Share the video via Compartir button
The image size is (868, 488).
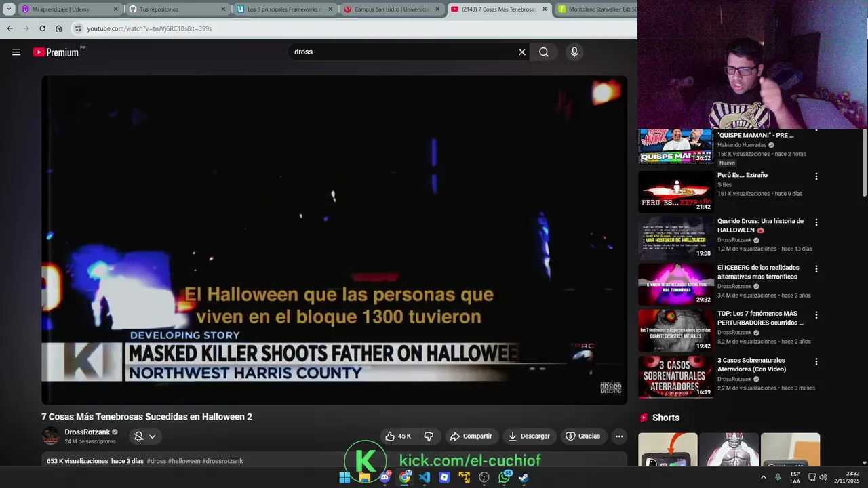pos(471,436)
